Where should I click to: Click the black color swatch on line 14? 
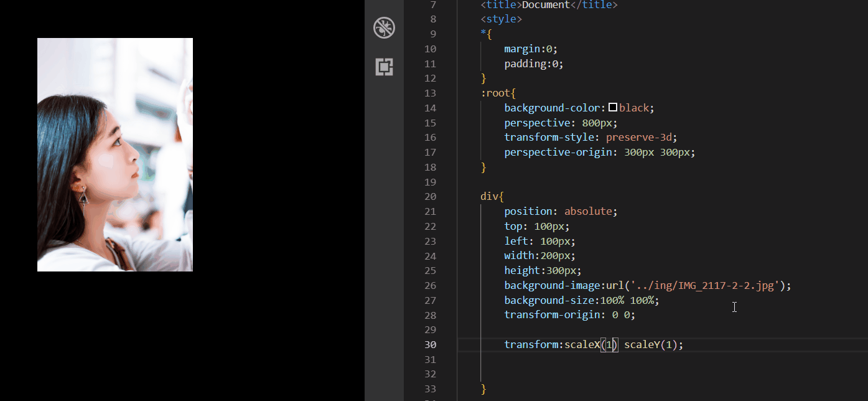tap(613, 108)
